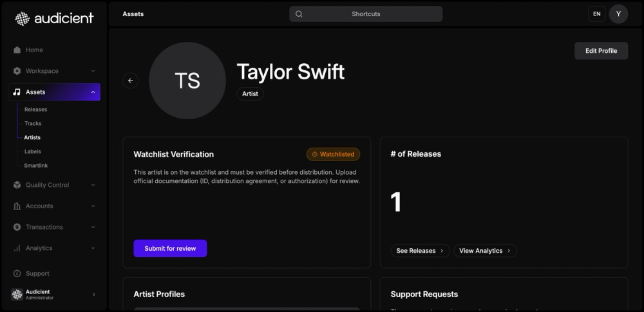Click the Artist tag chip
This screenshot has width=644, height=312.
250,93
